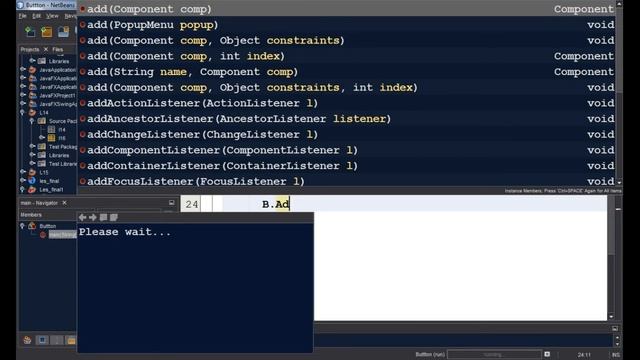Click up arrow of completion list scrollbar

[619, 4]
